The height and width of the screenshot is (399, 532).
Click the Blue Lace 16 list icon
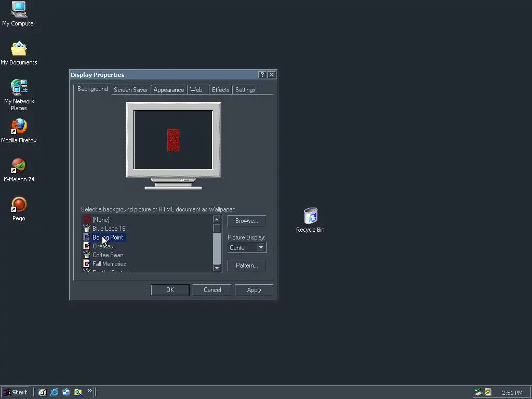pyautogui.click(x=87, y=229)
